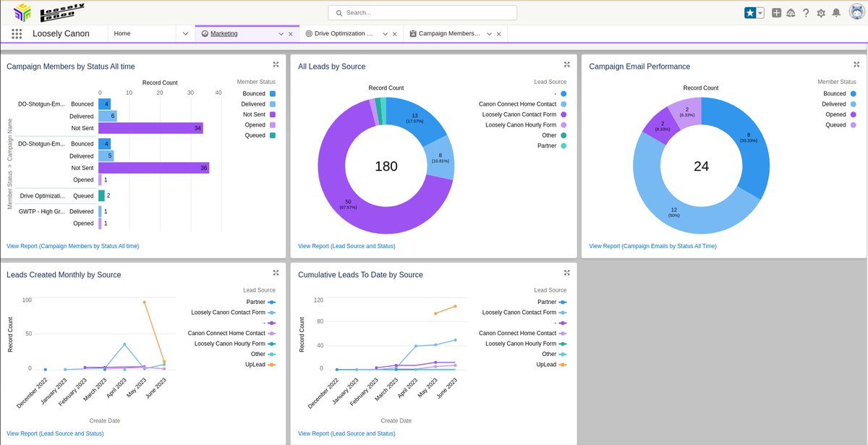868x445 pixels.
Task: Expand the All Leads by Source chart
Action: click(567, 65)
